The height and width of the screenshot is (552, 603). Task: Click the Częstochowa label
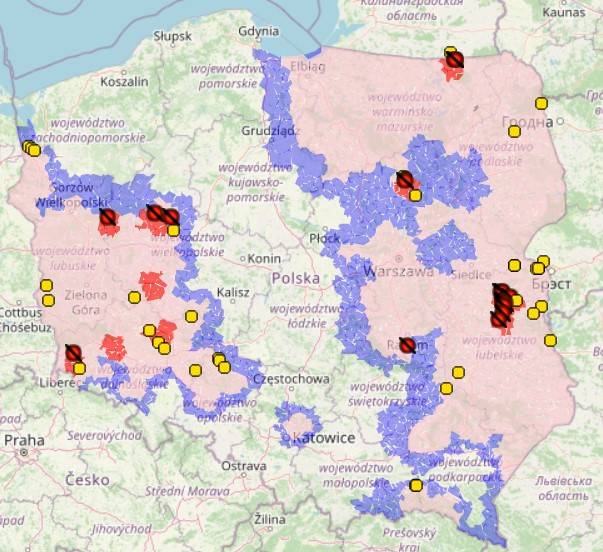pyautogui.click(x=291, y=380)
